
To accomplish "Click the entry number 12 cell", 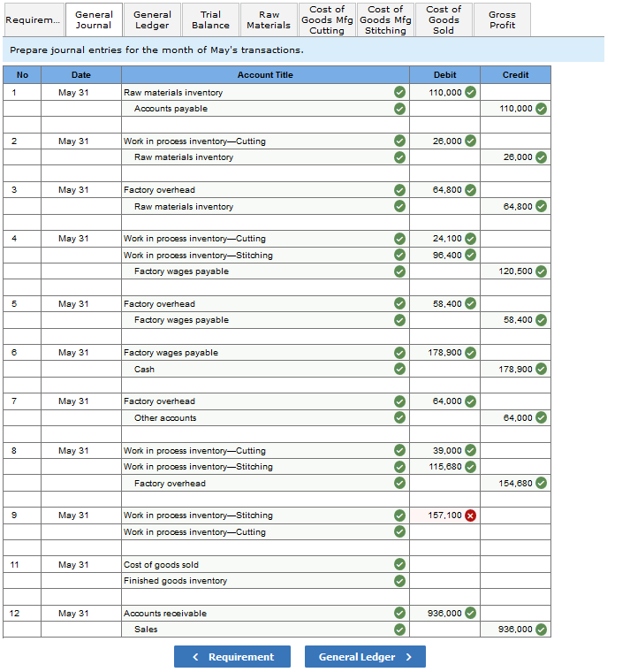I will pos(22,614).
